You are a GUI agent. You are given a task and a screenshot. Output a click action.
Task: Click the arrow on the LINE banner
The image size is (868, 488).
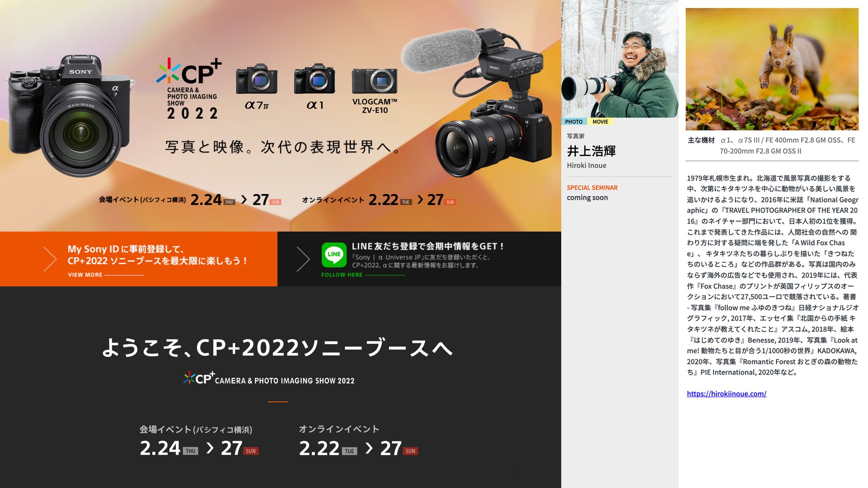pyautogui.click(x=303, y=258)
